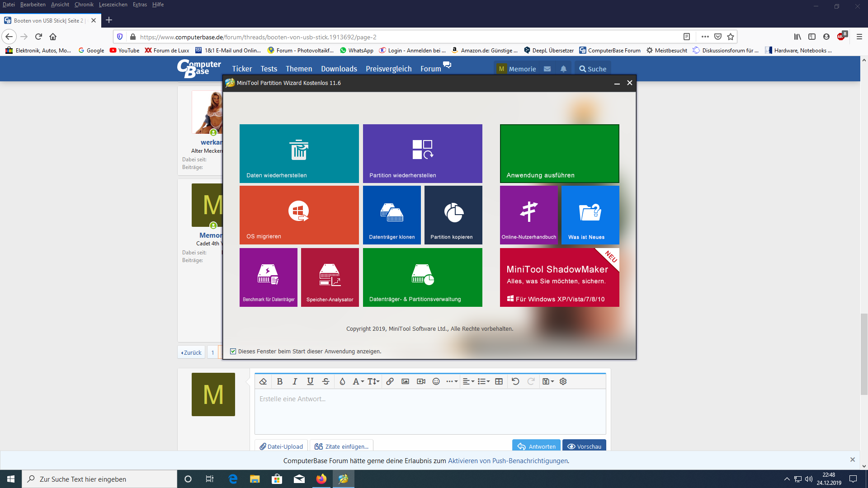Click the OS migrieren tile
Screen dimensions: 868x488
(299, 215)
